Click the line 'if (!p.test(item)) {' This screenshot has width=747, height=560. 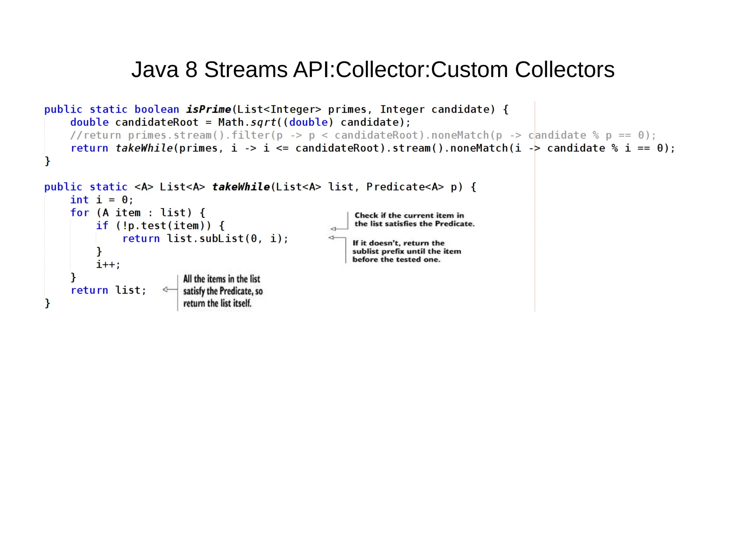coord(160,226)
